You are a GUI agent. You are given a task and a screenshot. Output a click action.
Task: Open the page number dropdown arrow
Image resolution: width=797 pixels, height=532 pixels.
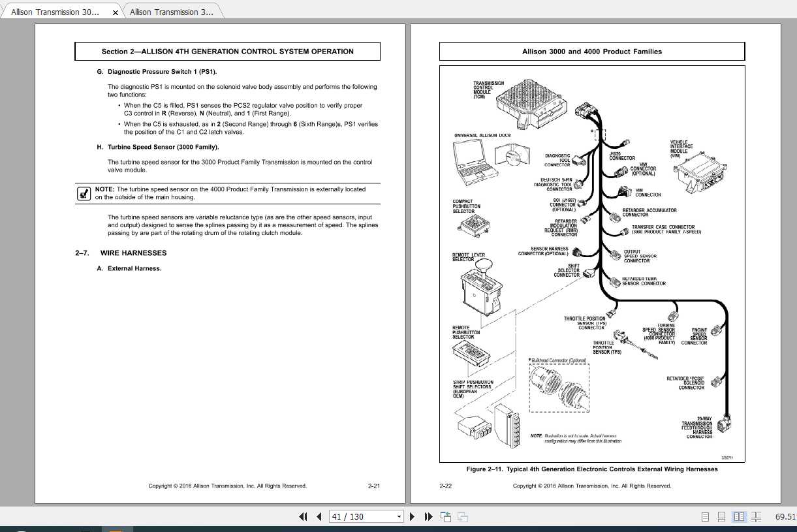click(399, 516)
